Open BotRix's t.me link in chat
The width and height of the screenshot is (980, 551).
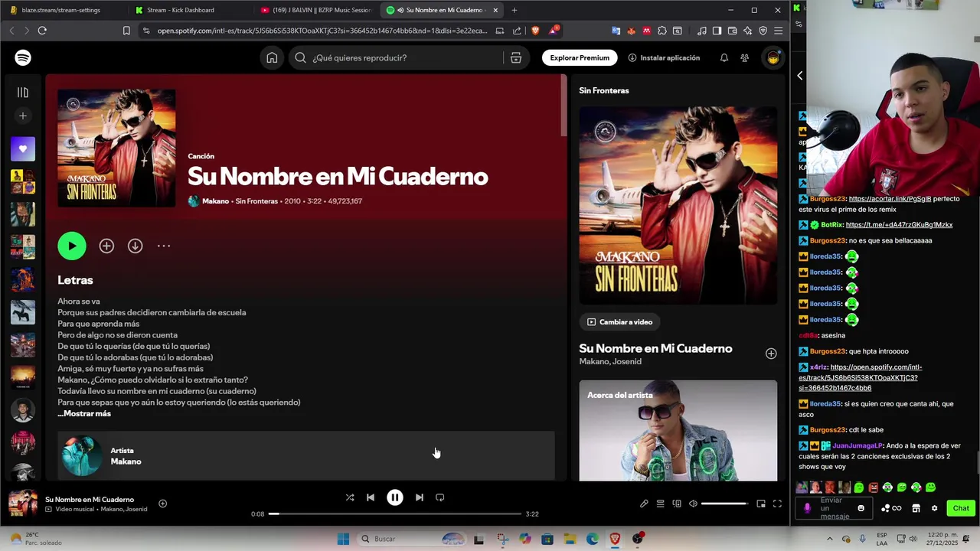(x=899, y=225)
